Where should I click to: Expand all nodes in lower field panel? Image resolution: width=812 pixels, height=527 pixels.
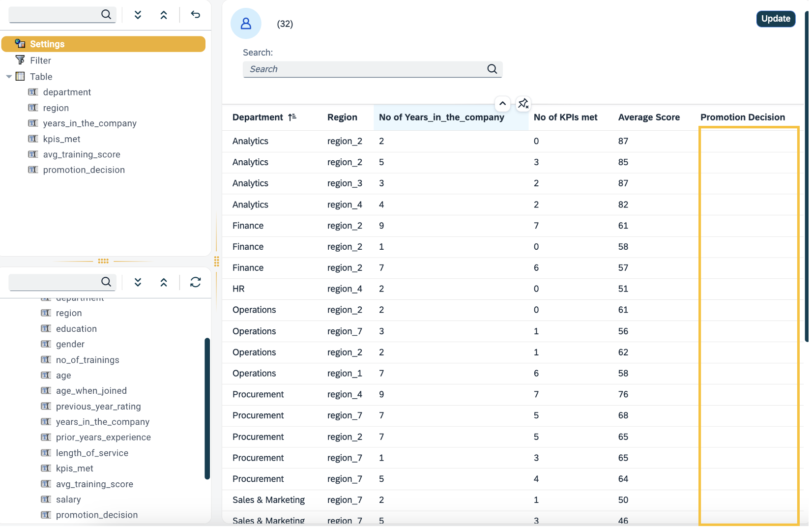click(138, 282)
